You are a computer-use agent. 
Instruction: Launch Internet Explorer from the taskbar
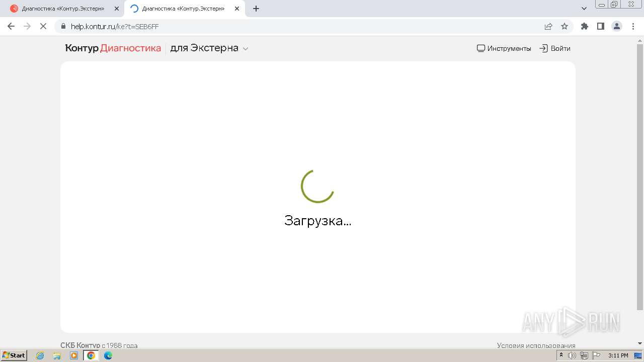coord(40,355)
